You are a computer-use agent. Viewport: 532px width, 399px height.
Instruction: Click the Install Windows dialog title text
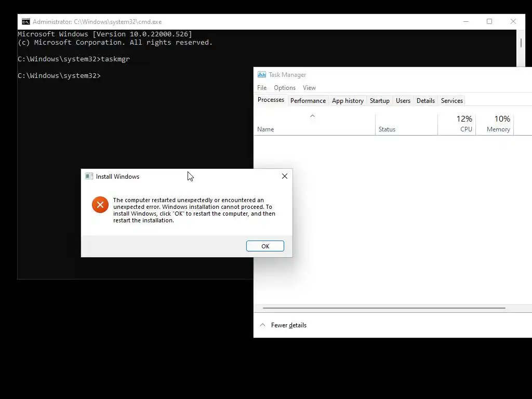point(117,177)
